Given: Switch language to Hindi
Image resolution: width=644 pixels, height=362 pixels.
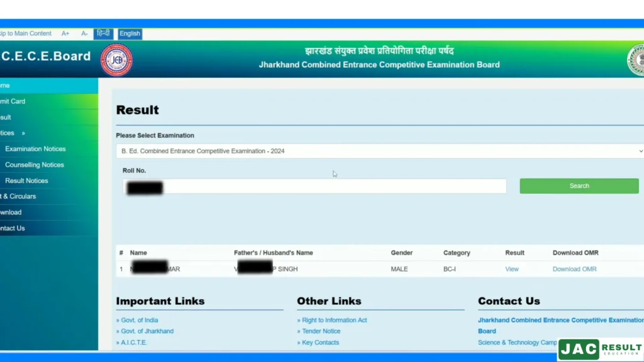Looking at the screenshot, I should click(104, 34).
